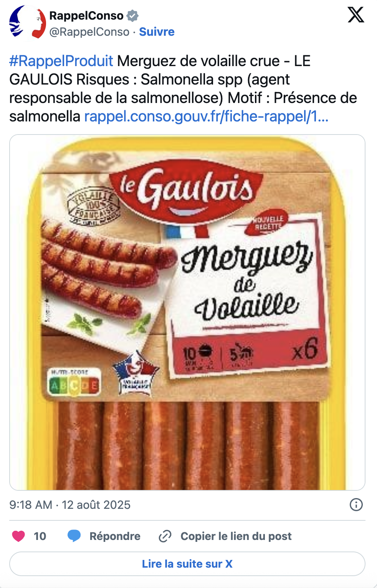
Task: Open the rappel.conso.gouv.fr link
Action: click(x=206, y=116)
